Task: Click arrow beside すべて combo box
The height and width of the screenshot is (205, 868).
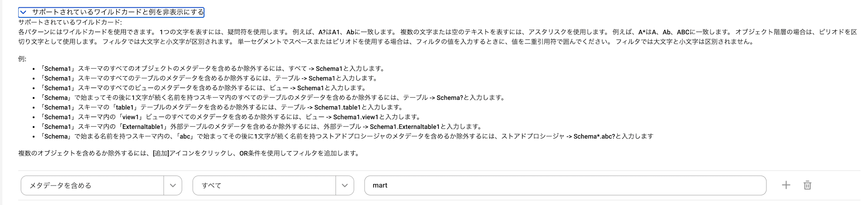Action: pos(345,185)
